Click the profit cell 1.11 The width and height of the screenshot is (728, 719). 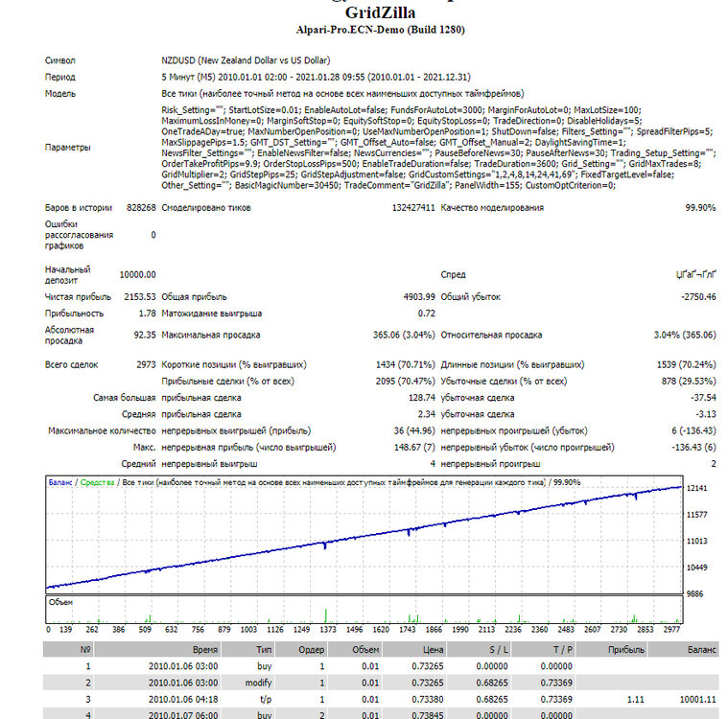click(635, 700)
